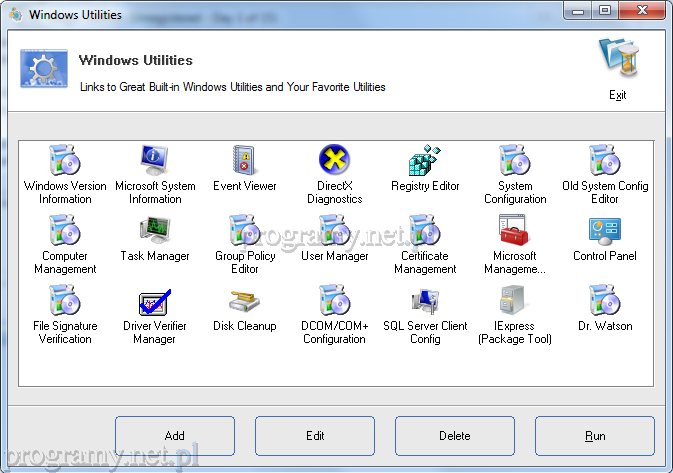Image resolution: width=673 pixels, height=473 pixels.
Task: Click the Event Viewer icon
Action: pos(245,161)
